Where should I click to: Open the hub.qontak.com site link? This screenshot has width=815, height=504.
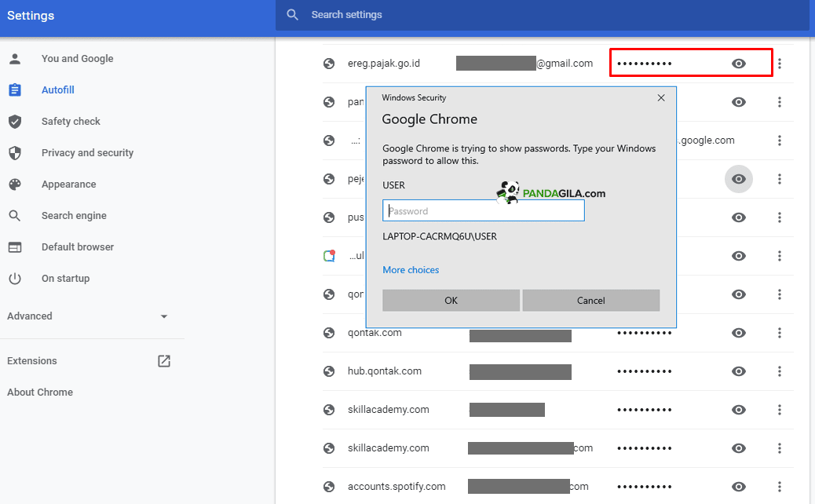click(x=385, y=371)
